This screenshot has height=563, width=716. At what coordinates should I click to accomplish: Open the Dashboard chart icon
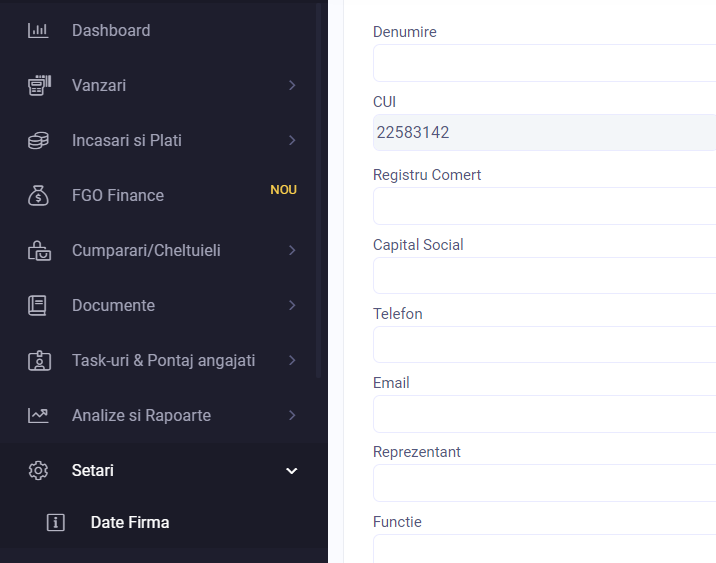click(38, 31)
